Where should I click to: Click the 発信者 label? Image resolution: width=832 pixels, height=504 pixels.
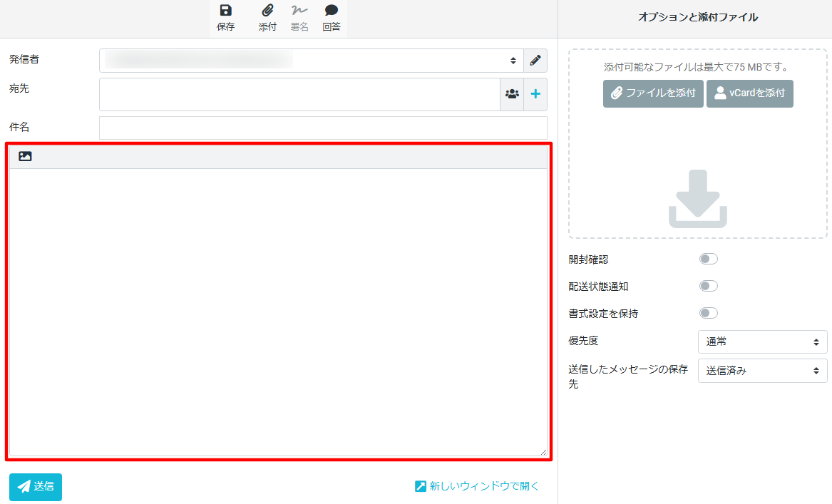click(x=24, y=59)
